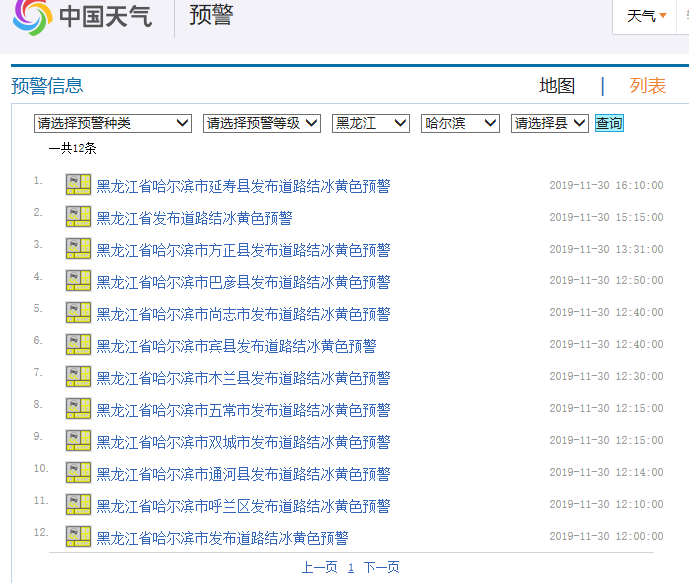Open the 黑龙江 province dropdown

(371, 123)
